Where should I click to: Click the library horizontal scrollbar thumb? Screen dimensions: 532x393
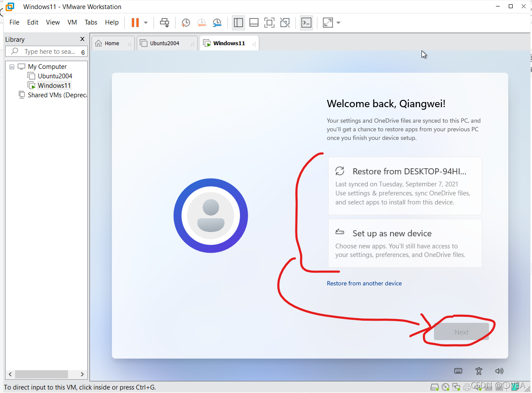(x=41, y=374)
